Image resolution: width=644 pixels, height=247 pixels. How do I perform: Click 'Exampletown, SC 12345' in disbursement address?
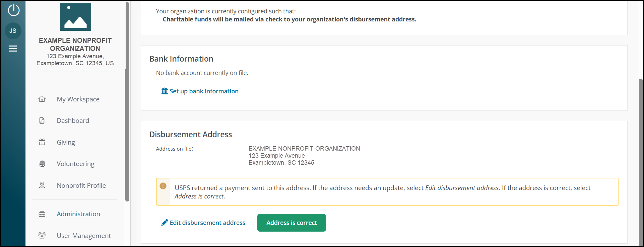click(x=281, y=163)
